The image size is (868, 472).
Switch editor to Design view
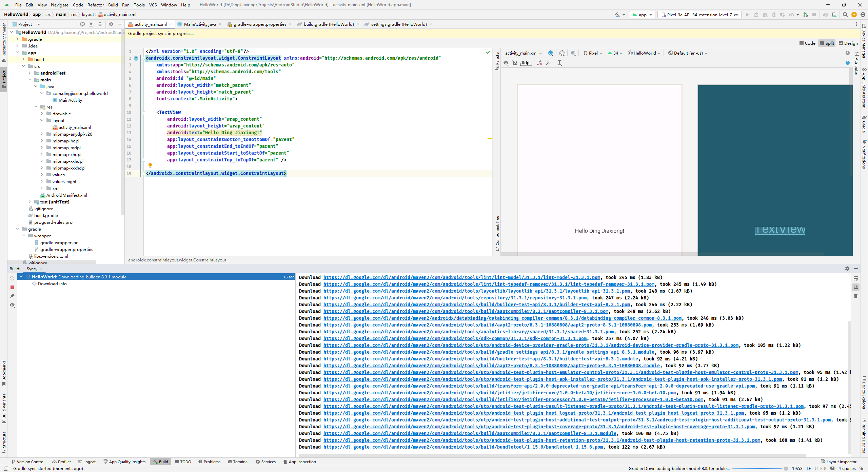tap(848, 43)
